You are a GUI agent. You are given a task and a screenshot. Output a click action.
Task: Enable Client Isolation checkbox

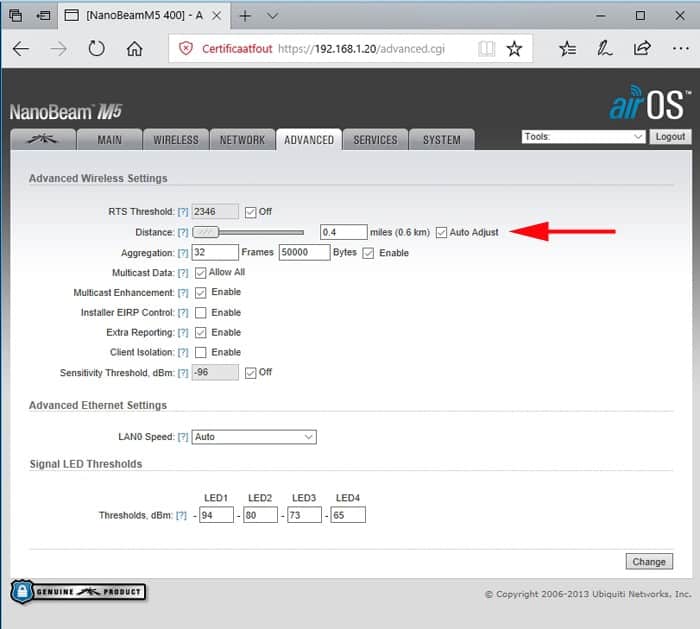pos(200,353)
